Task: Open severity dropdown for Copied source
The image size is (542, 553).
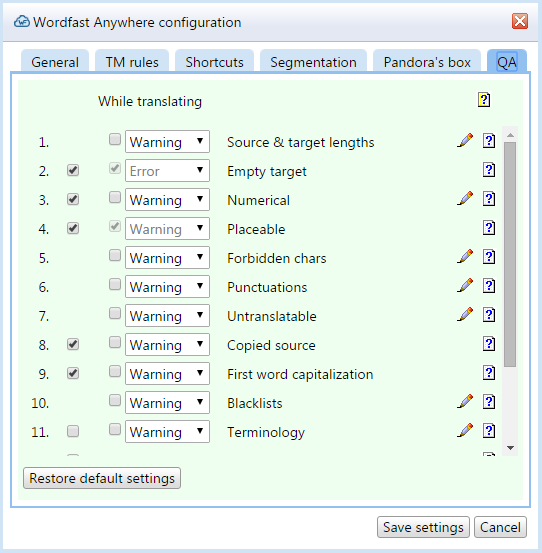Action: click(x=168, y=344)
